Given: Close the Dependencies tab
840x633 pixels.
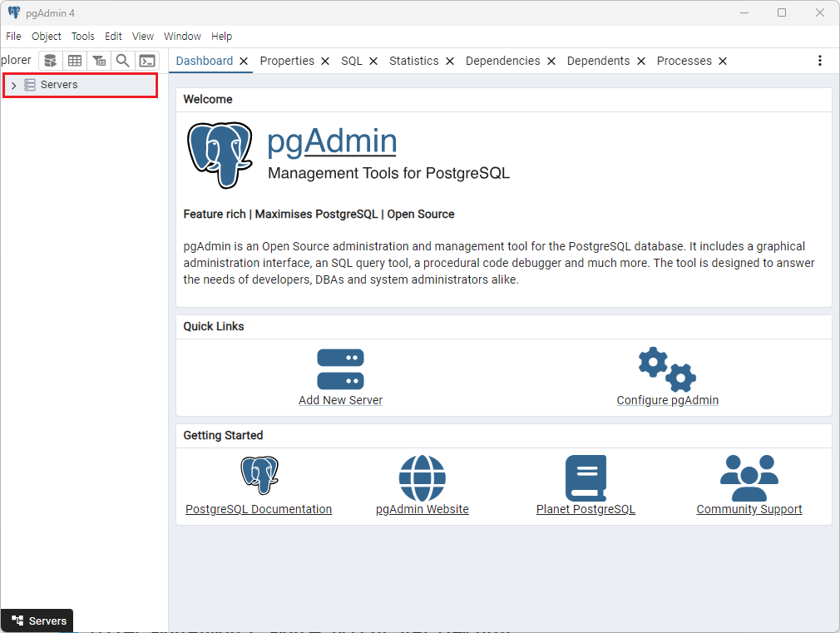Looking at the screenshot, I should (551, 61).
